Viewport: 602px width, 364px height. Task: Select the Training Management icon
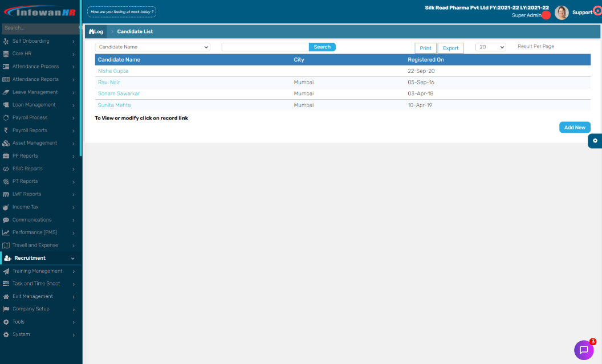(x=7, y=271)
